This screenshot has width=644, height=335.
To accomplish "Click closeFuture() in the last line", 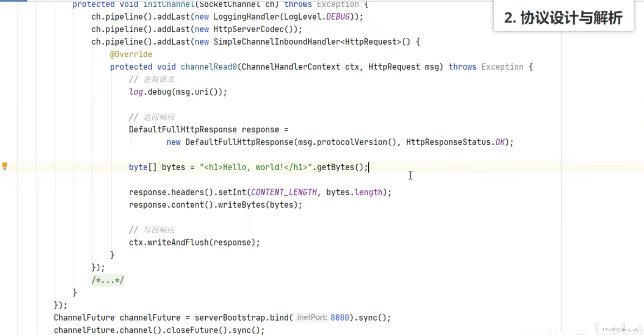I will click(x=194, y=330).
